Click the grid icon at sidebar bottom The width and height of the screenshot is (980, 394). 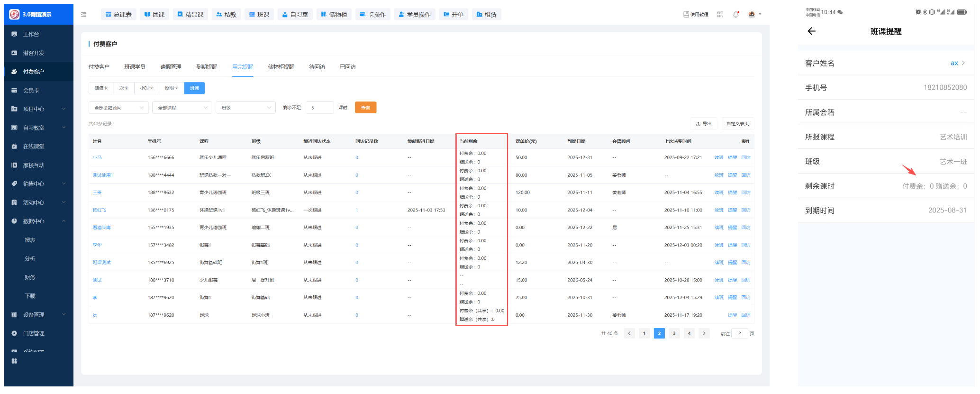tap(14, 361)
